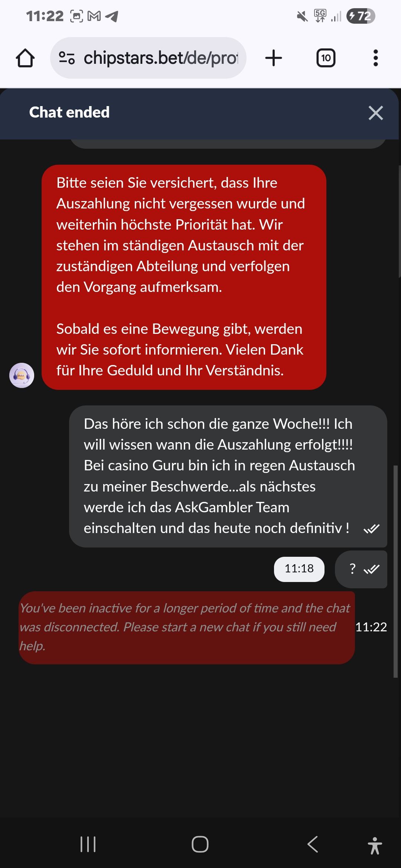
Task: Open the tab switcher showing 10 tabs
Action: tap(326, 58)
